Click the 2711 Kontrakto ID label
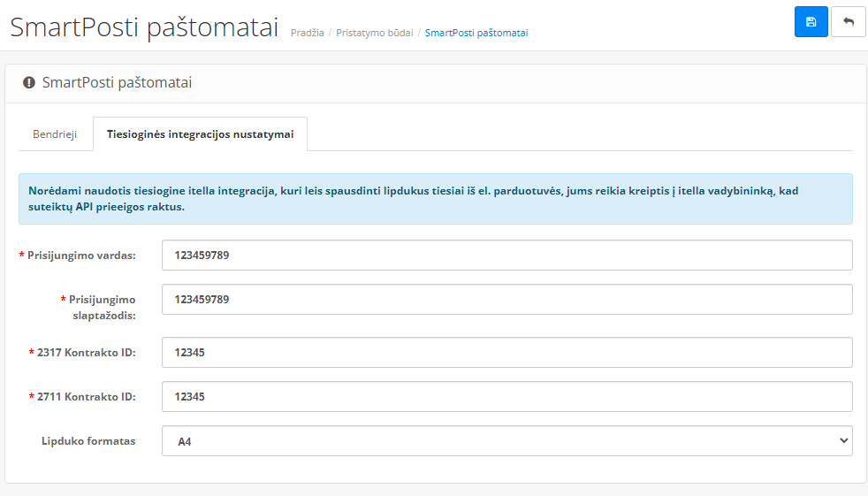 [86, 397]
